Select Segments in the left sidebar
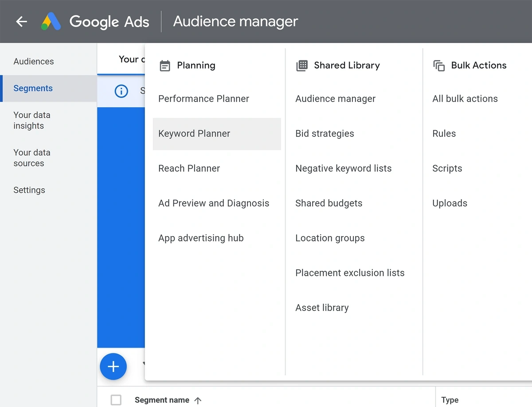 click(x=48, y=89)
